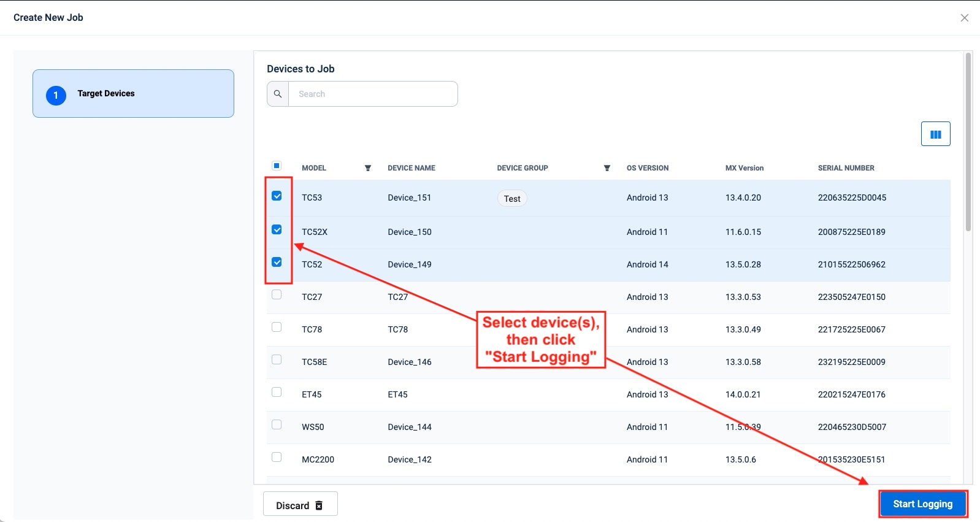Screen dimensions: 980x522
Task: Close the Create New Job dialog
Action: (x=964, y=18)
